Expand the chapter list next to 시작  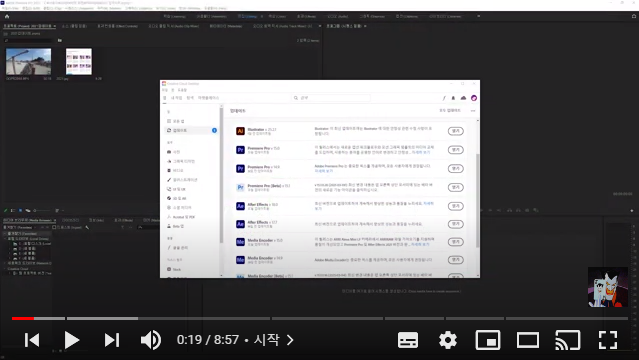pos(290,340)
